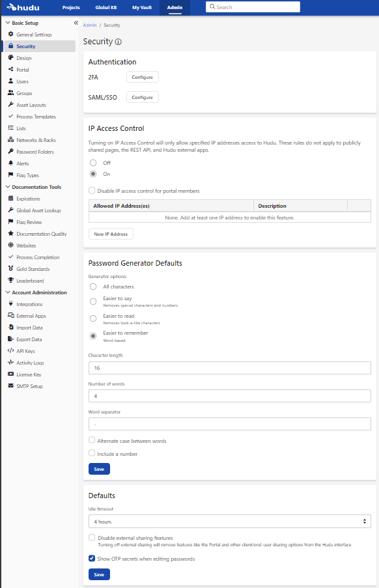Open the Global KB tab
The height and width of the screenshot is (588, 379).
click(x=106, y=8)
